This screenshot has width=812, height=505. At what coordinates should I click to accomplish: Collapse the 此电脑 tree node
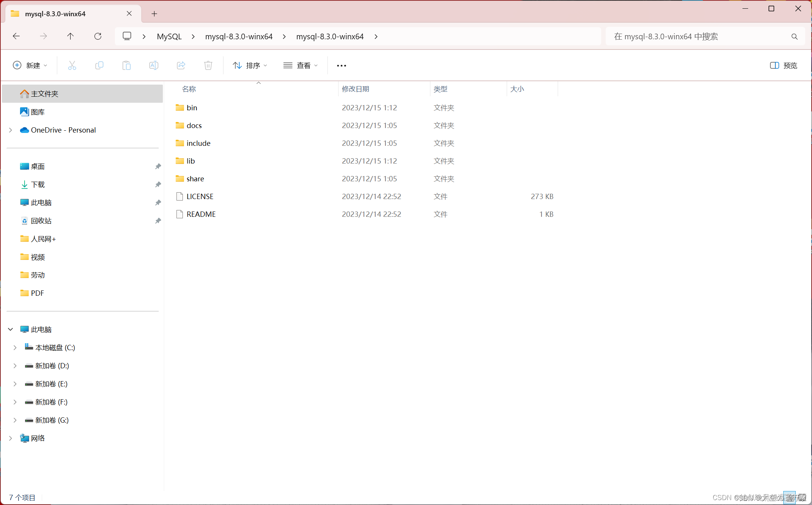click(x=11, y=329)
